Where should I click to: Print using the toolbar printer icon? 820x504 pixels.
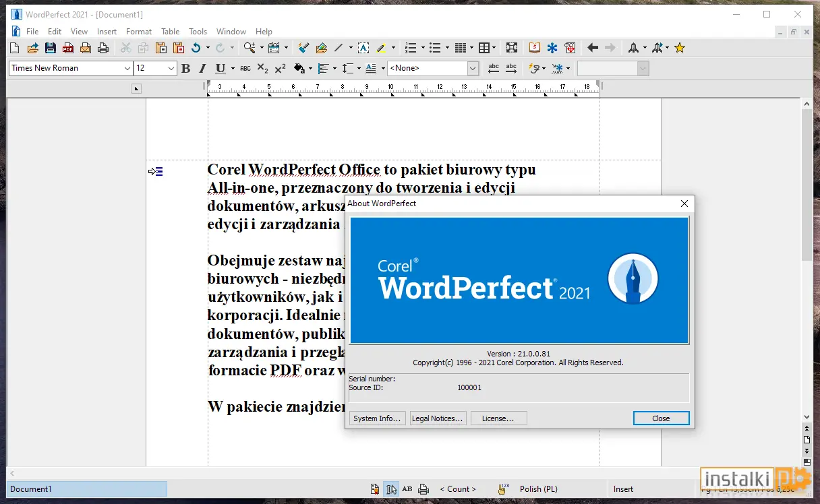tap(103, 48)
